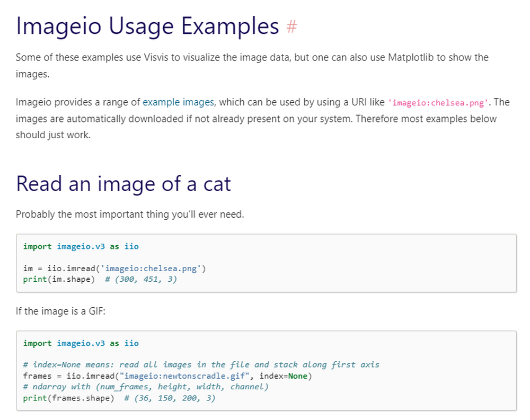The width and height of the screenshot is (530, 420).
Task: Click 'Probably the most important thing you'll ever need.'
Action: 130,215
